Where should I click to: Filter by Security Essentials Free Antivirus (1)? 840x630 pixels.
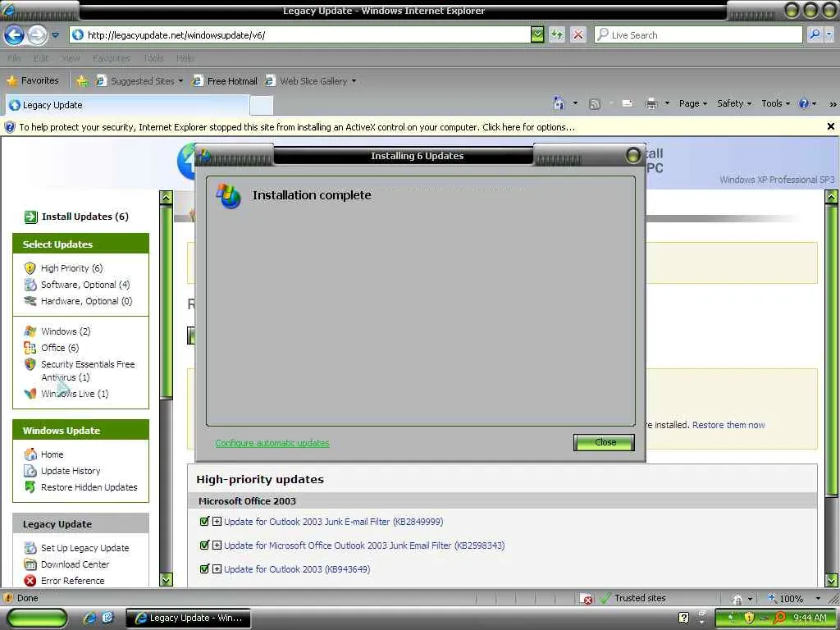click(x=87, y=371)
